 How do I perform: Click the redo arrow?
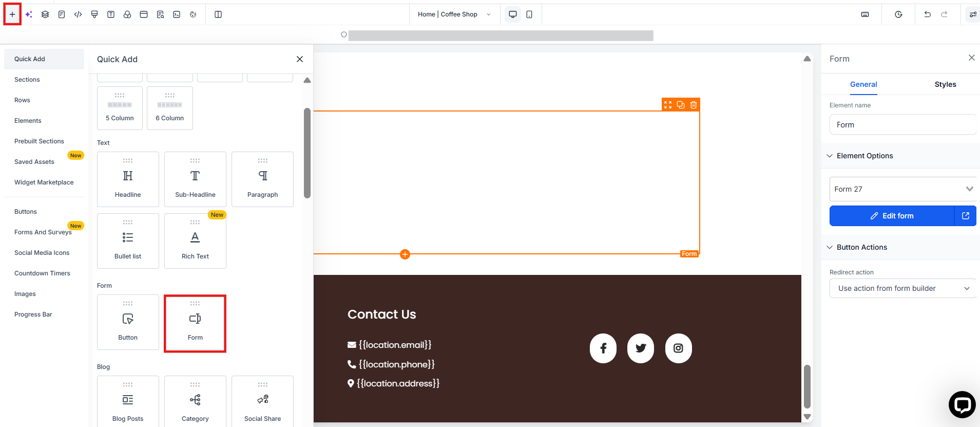(944, 14)
